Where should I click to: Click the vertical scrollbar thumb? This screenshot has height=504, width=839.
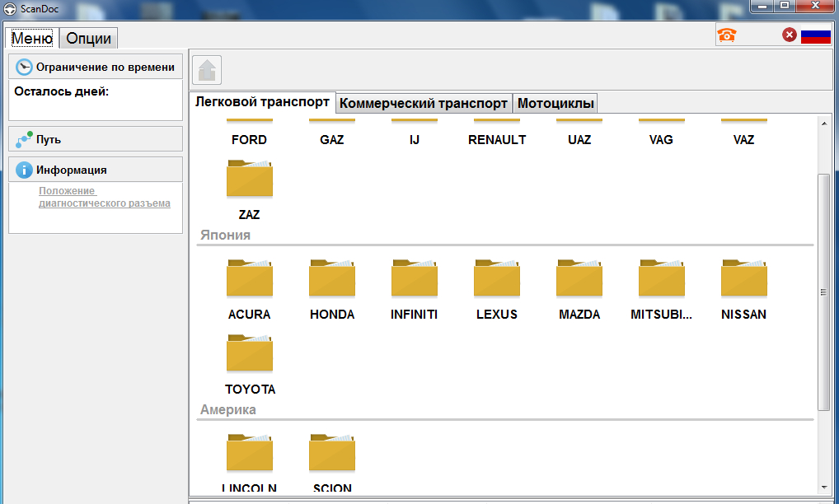pos(823,292)
